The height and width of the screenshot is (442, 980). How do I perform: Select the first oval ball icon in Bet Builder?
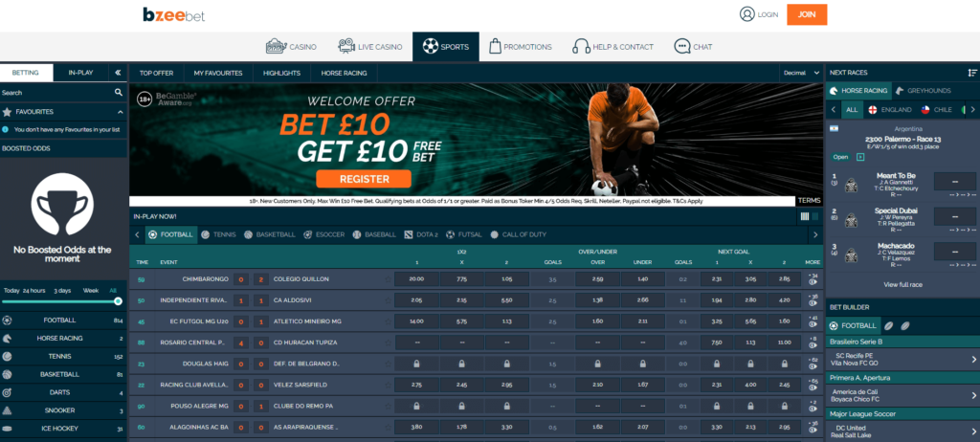pyautogui.click(x=888, y=325)
